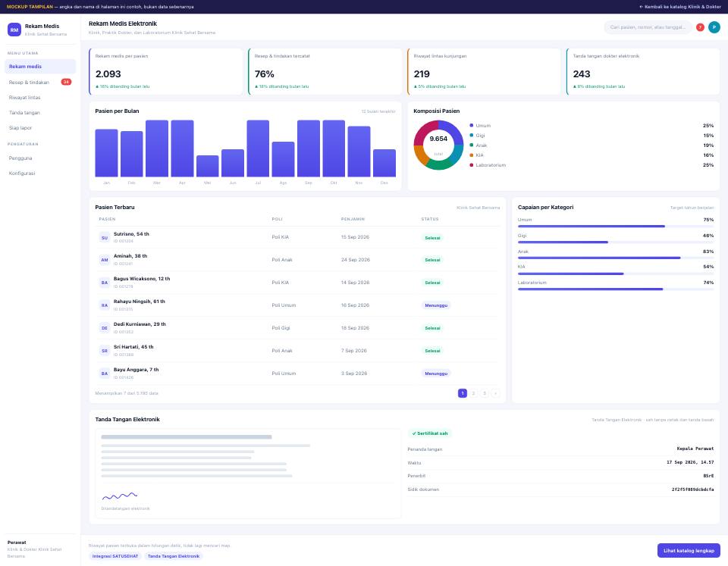Click the Des bar in Pasien per Bulan
Viewport: 728px width, 566px height.
pyautogui.click(x=384, y=163)
